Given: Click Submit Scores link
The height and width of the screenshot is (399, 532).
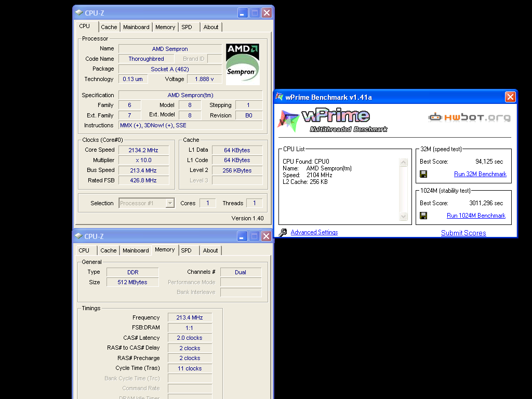Looking at the screenshot, I should click(463, 233).
